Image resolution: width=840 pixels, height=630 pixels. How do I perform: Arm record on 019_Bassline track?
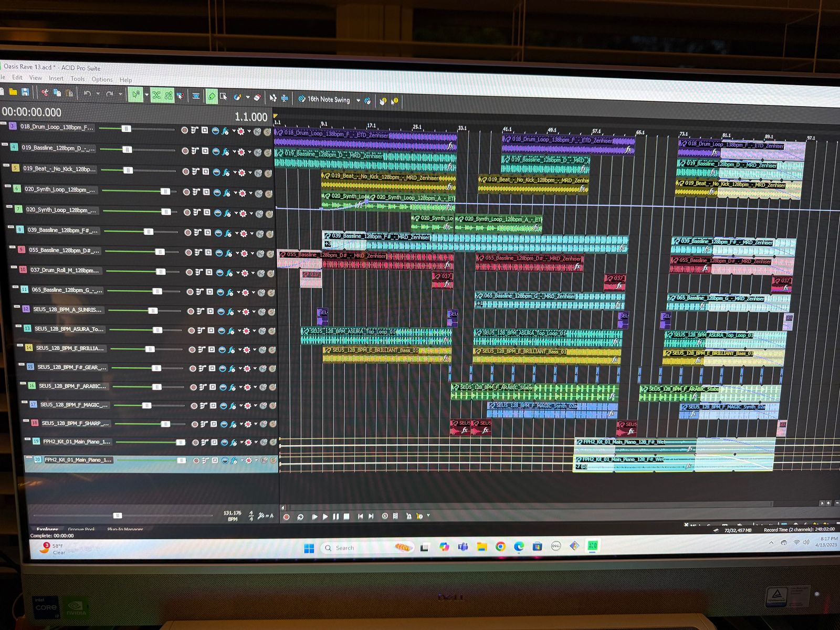185,151
